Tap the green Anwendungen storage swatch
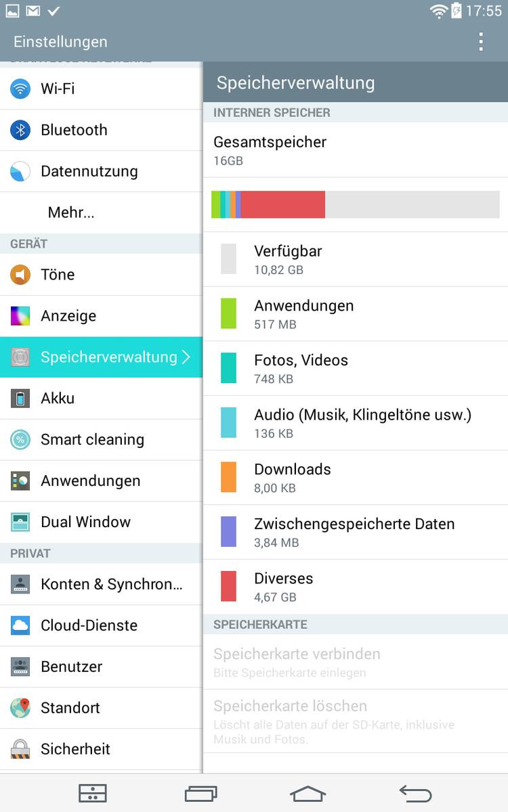The image size is (508, 812). pyautogui.click(x=228, y=313)
